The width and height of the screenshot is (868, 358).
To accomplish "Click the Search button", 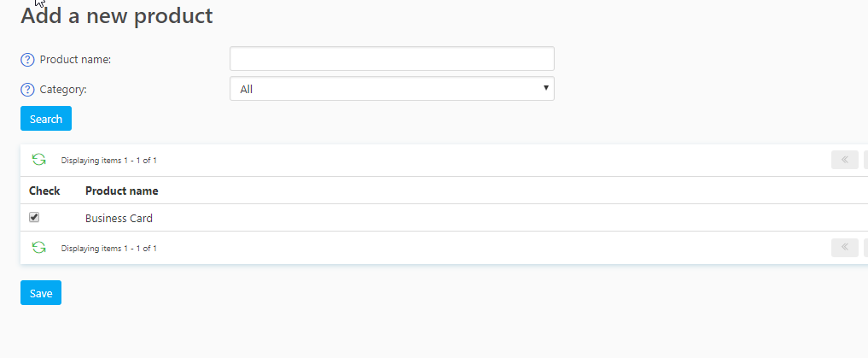I will click(x=46, y=119).
